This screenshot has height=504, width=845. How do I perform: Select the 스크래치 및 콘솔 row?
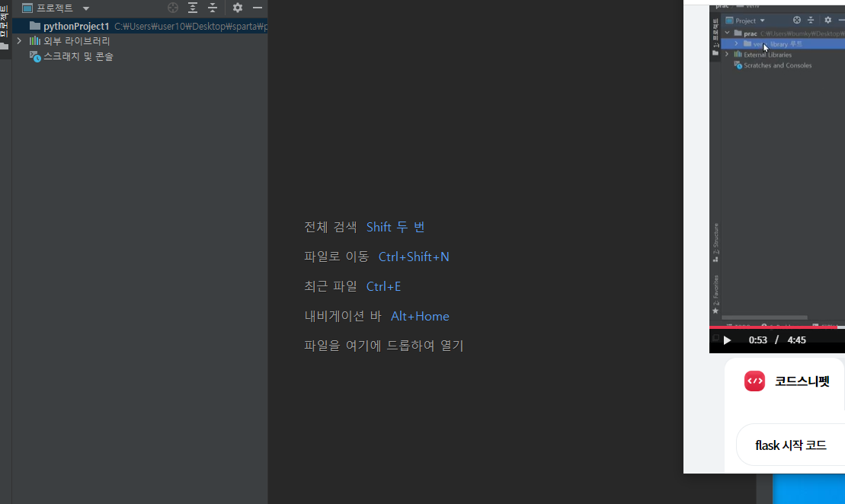coord(139,56)
